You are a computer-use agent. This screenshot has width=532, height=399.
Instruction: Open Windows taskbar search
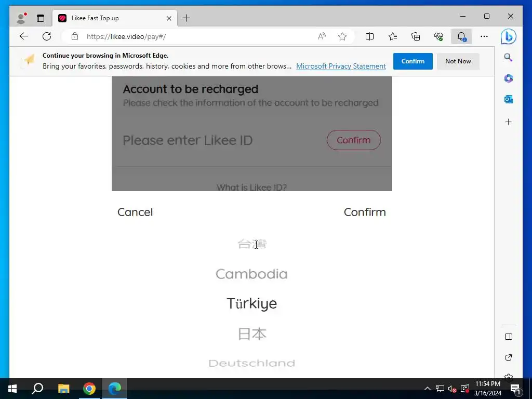click(37, 389)
